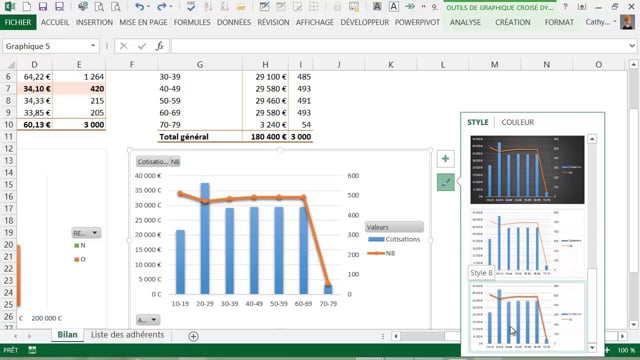Image resolution: width=640 pixels, height=360 pixels.
Task: Select the Liste des adhérents sheet
Action: (127, 335)
